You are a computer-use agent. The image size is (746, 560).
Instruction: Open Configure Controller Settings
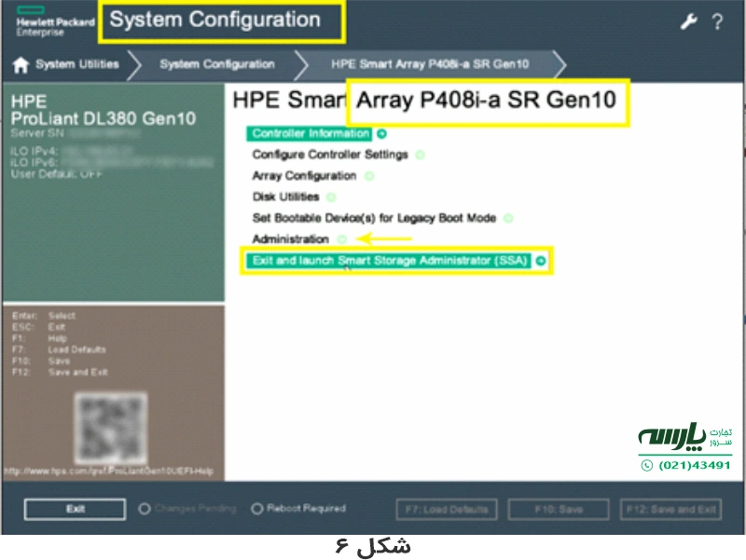coord(329,155)
